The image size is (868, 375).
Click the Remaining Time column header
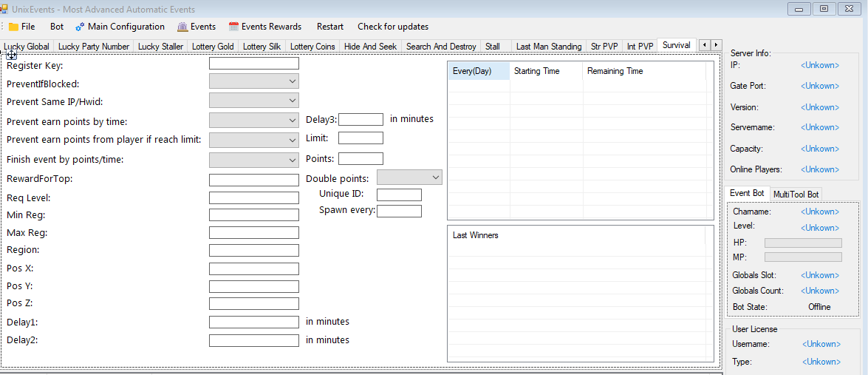click(x=644, y=71)
